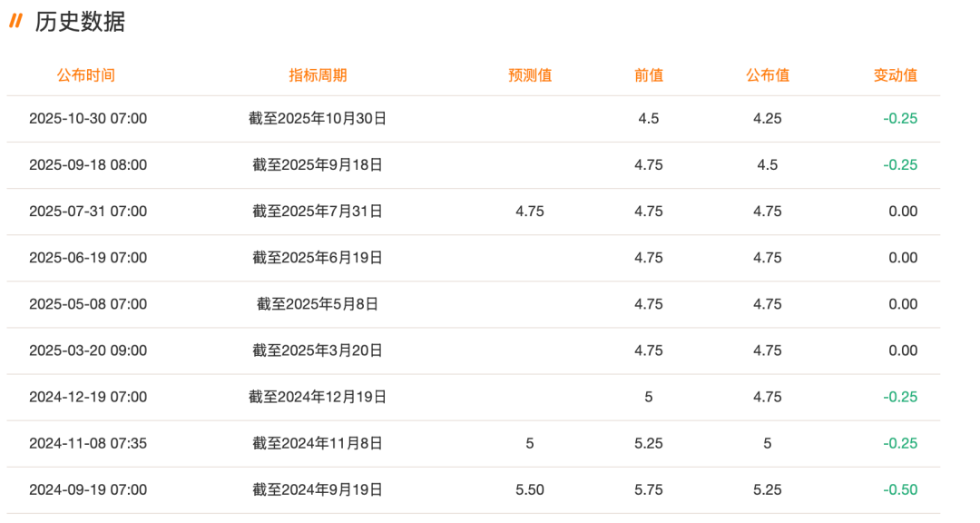The height and width of the screenshot is (523, 980).
Task: Select the 预测值 column header
Action: (530, 75)
